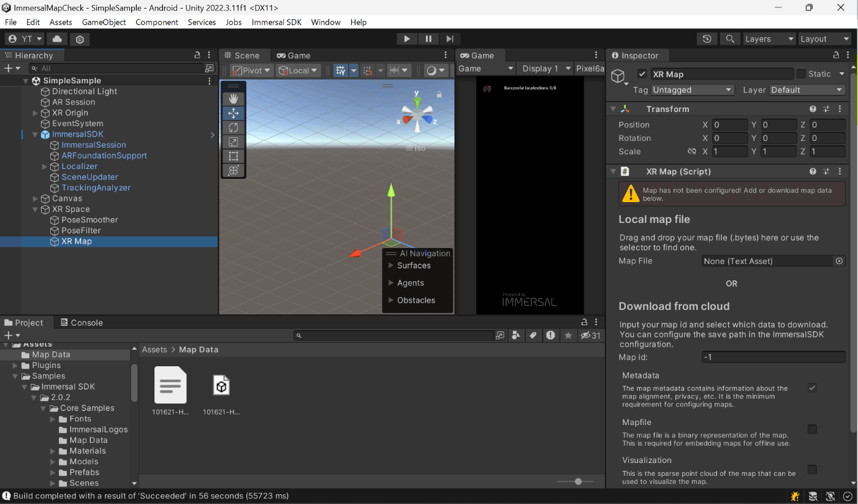Viewport: 858px width, 504px height.
Task: Open the Jobs menu
Action: [233, 22]
